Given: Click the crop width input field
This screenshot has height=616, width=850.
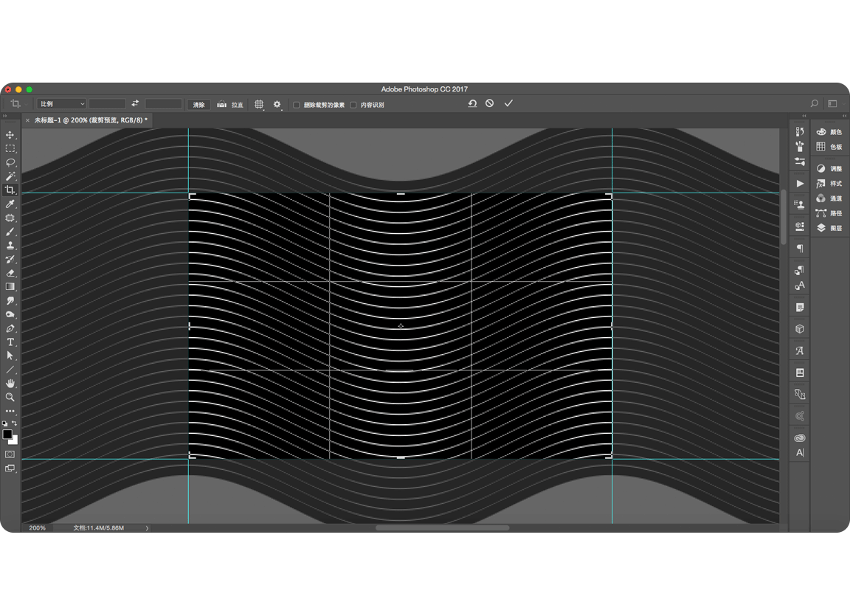Looking at the screenshot, I should point(107,104).
